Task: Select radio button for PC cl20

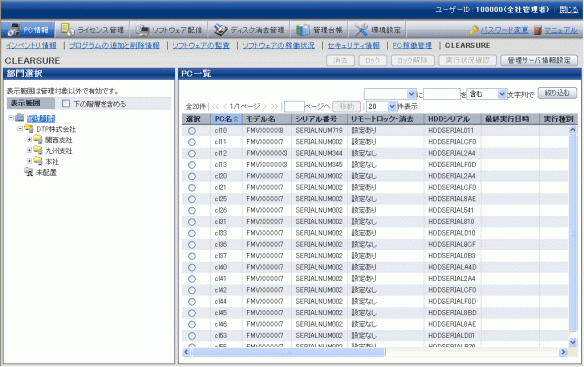Action: [x=192, y=176]
